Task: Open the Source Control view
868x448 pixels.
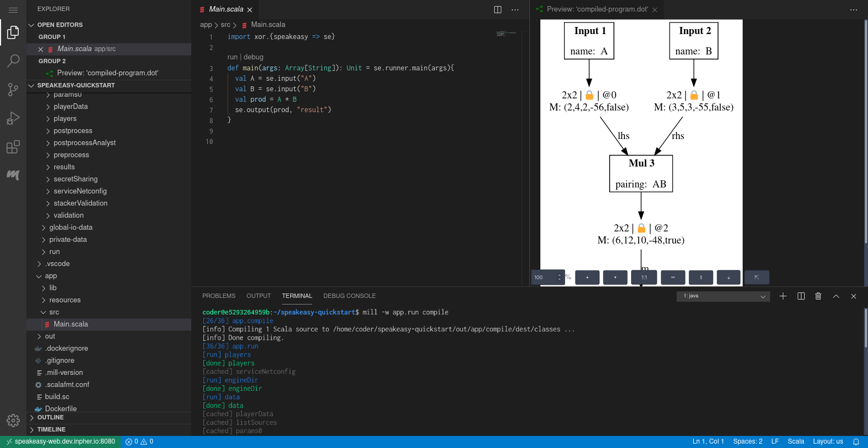Action: pyautogui.click(x=13, y=89)
